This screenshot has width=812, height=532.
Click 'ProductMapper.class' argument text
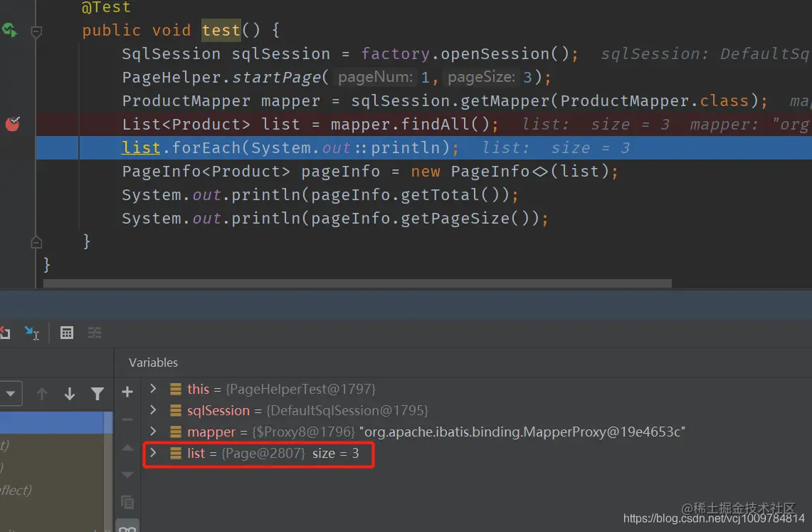click(655, 100)
